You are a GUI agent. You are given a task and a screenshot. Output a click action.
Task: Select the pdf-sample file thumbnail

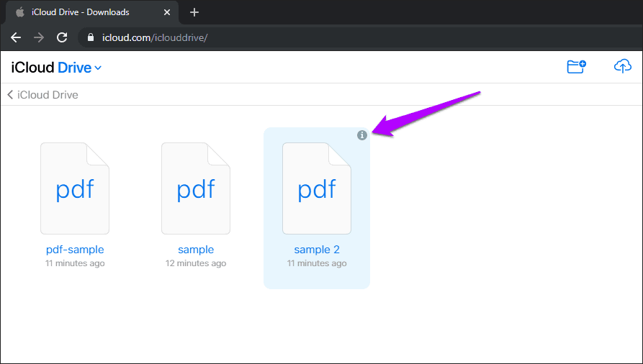(x=75, y=188)
